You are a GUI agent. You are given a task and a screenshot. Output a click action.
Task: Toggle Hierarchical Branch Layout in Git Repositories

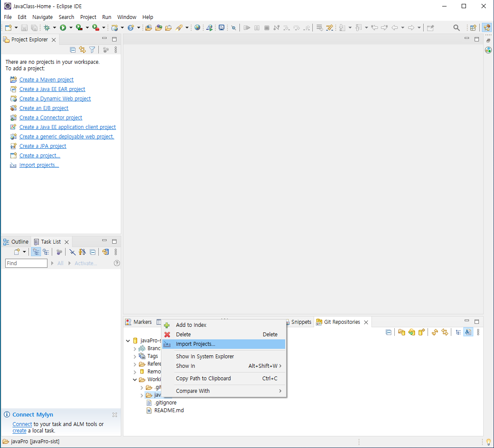(x=458, y=332)
